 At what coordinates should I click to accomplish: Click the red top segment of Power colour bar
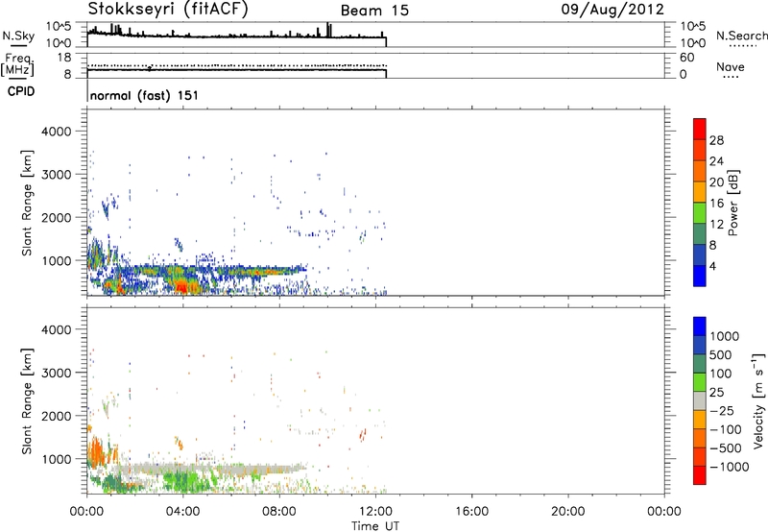point(700,129)
